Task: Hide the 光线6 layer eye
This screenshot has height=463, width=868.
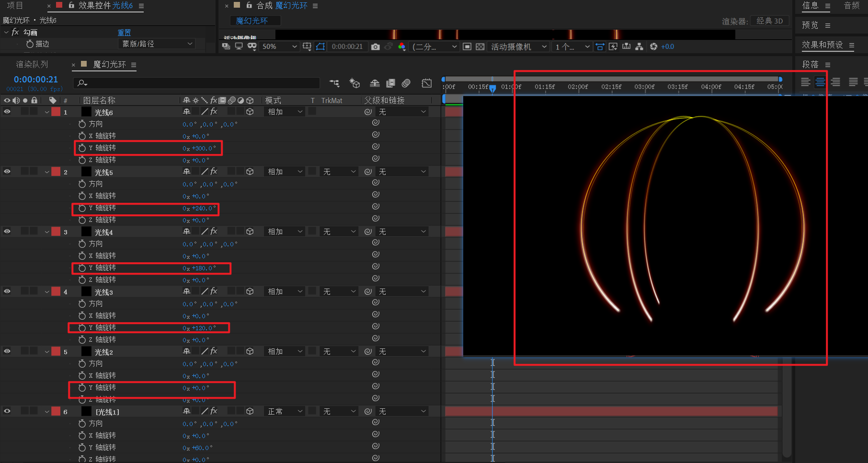Action: pos(7,112)
